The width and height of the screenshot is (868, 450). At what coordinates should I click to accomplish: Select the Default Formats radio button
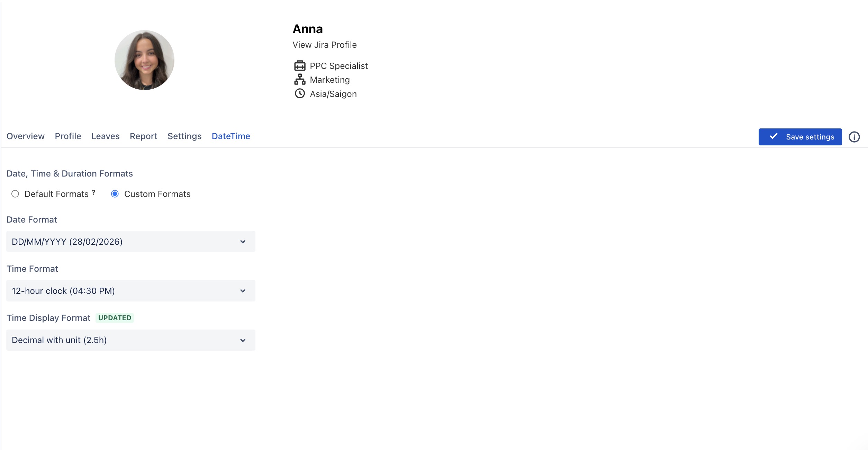(15, 194)
